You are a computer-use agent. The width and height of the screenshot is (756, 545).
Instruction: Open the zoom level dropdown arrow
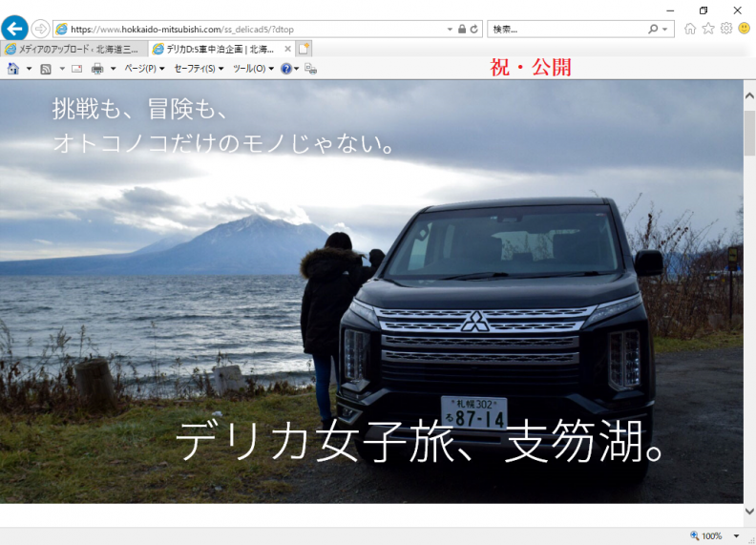[x=736, y=535]
